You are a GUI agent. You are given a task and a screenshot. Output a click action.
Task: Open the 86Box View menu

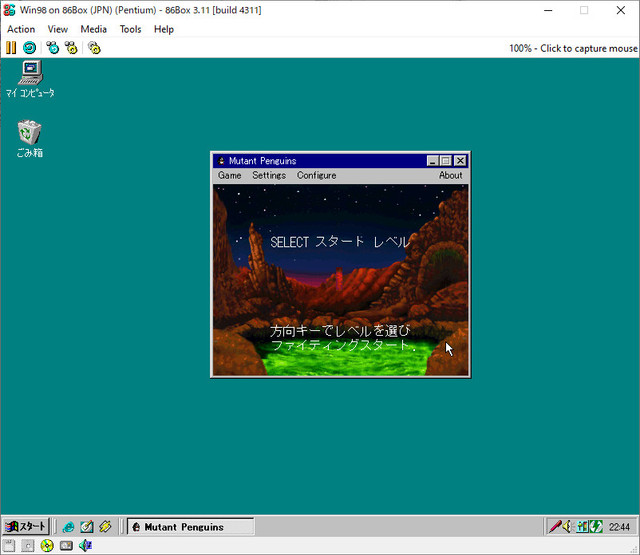tap(58, 29)
